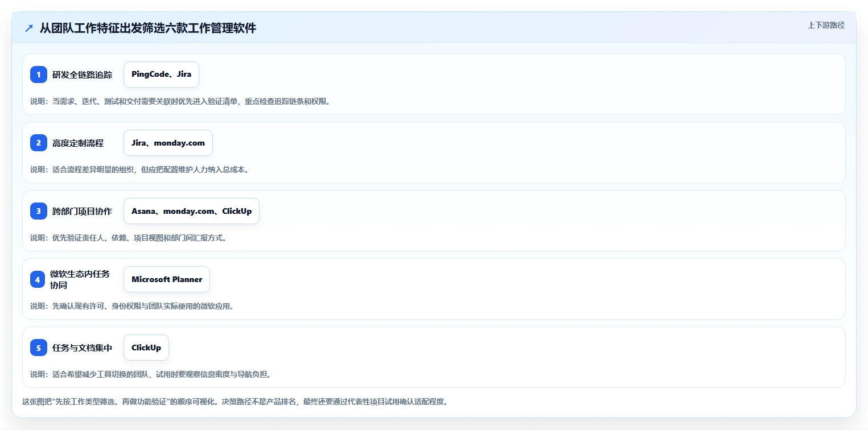Select the ClickUp chip in step 5
The image size is (868, 430).
146,348
